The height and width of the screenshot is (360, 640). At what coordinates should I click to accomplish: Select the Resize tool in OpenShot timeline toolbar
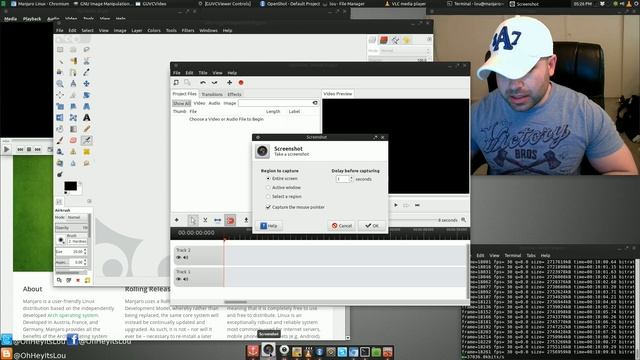(218, 220)
